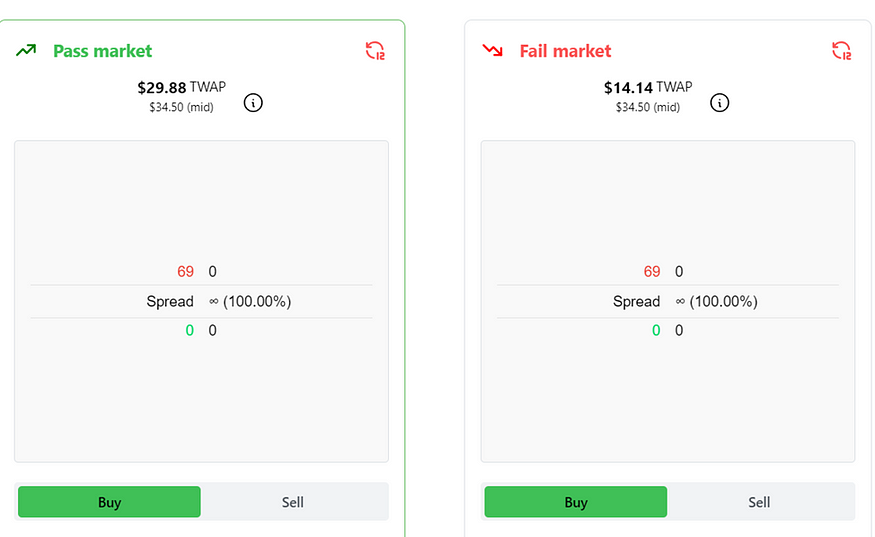The width and height of the screenshot is (875, 537).
Task: Click the Pass market heading
Action: coord(103,51)
